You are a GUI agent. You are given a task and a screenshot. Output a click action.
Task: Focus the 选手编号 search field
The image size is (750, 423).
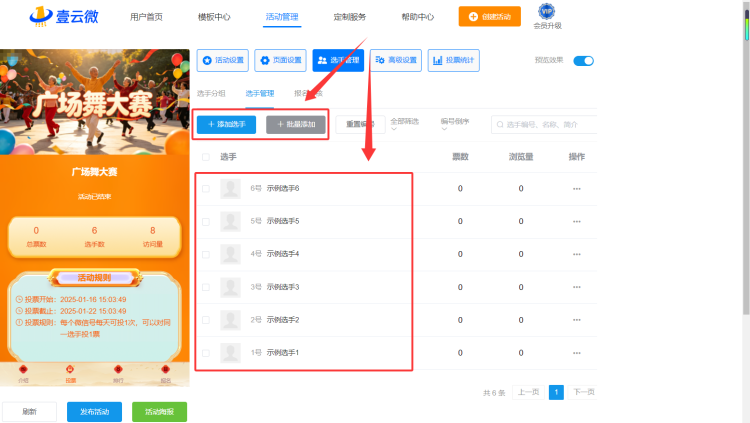tap(544, 124)
